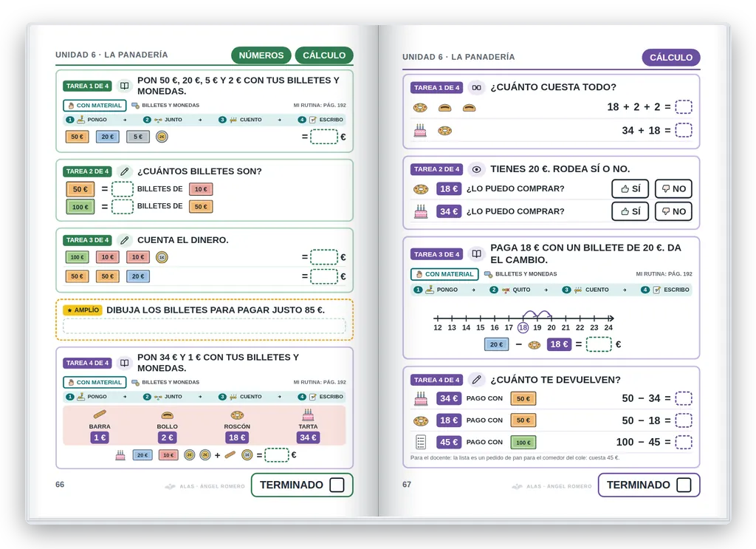Viewport: 756px width, 549px height.
Task: Click the 100 € bill in the "PAGO CON" rows
Action: (523, 442)
